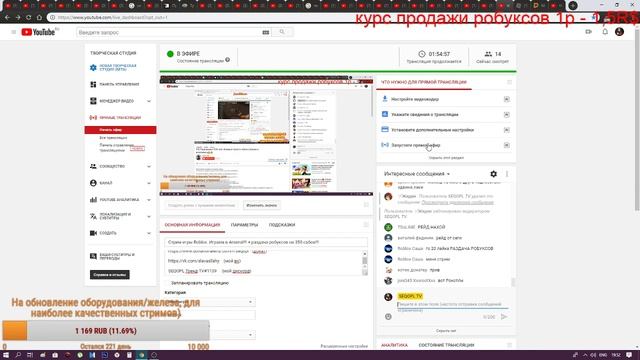Open chat settings gear
640x360 pixels.
493,174
